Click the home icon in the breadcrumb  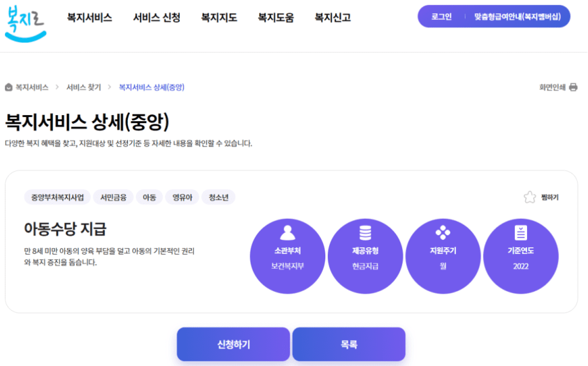[x=7, y=87]
